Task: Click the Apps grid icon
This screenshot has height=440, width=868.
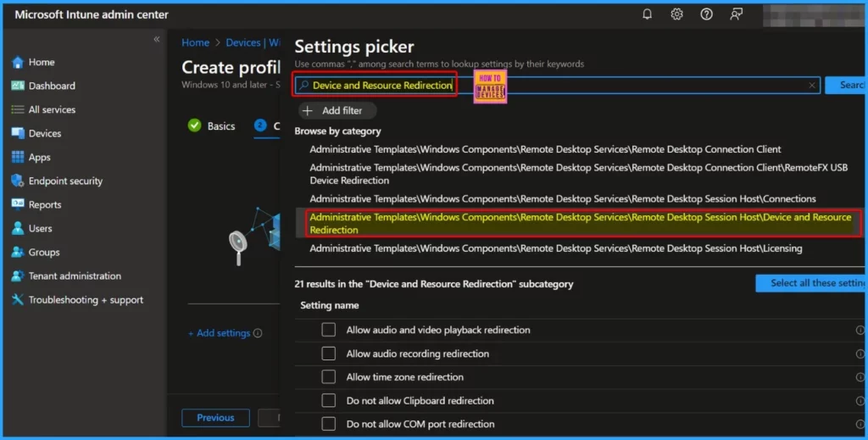Action: (x=18, y=157)
